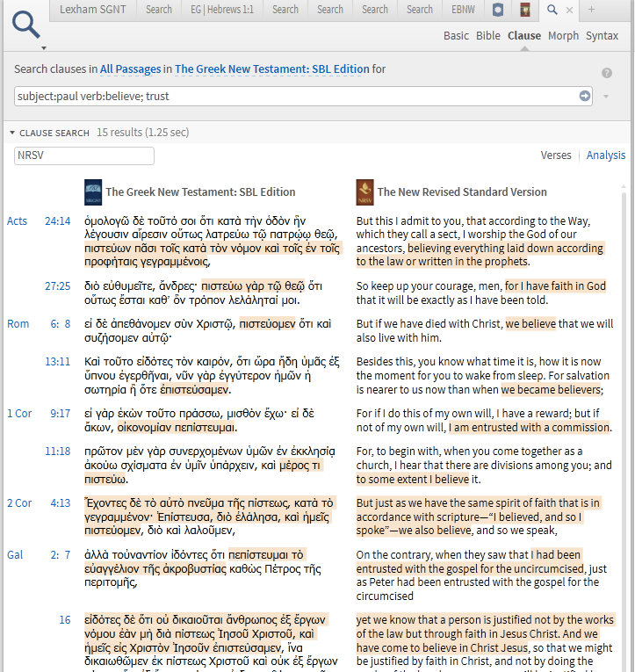Open Galatians verse reference 2:7
This screenshot has height=672, width=635.
(x=61, y=555)
